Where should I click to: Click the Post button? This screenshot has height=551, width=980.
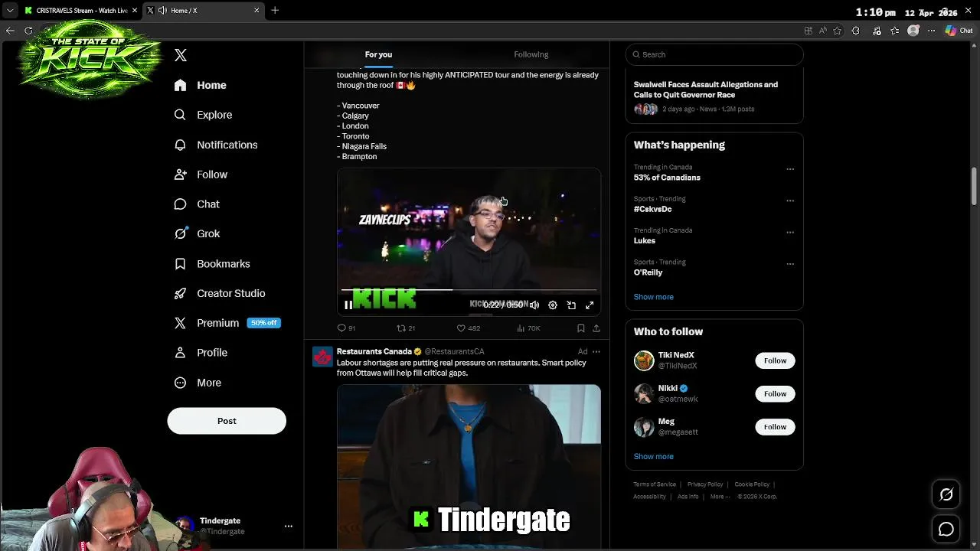(x=227, y=421)
